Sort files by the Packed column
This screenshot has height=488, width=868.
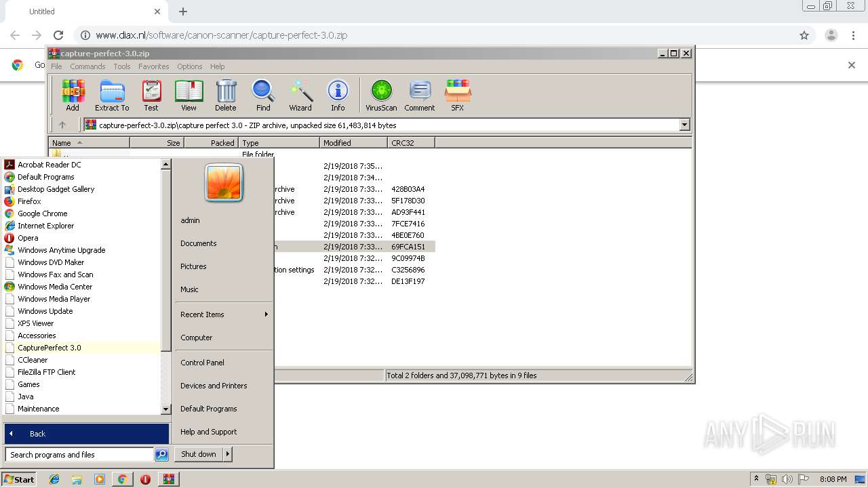coord(211,142)
